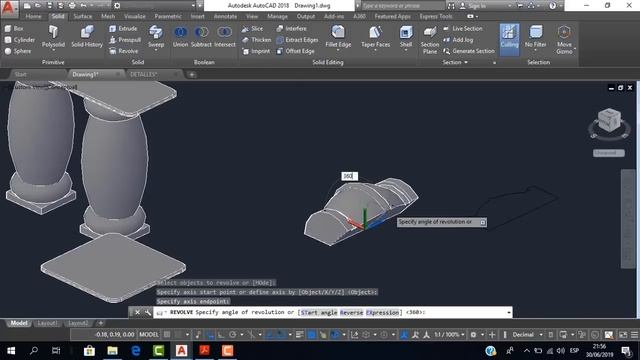Viewport: 640px width, 360px height.
Task: Open the Start file tab
Action: point(20,74)
